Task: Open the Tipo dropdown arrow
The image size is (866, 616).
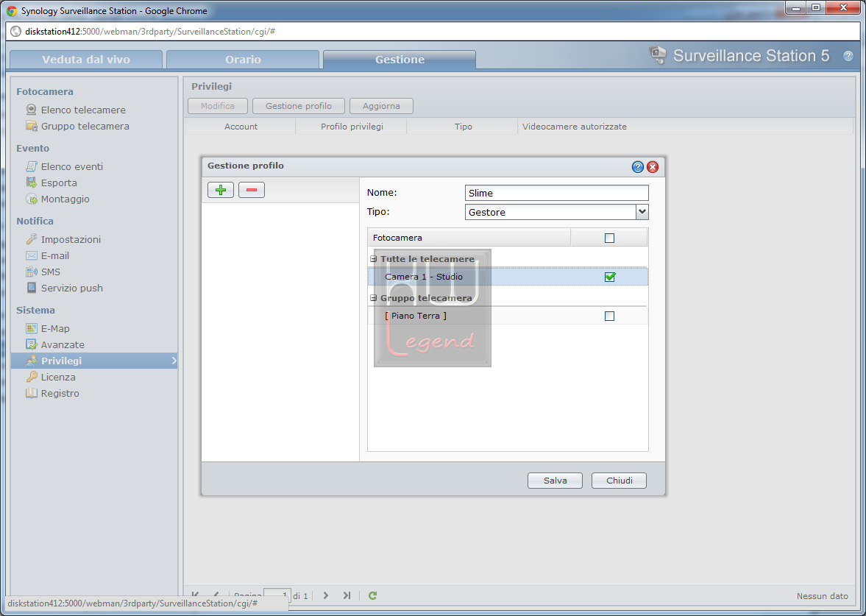Action: tap(642, 212)
